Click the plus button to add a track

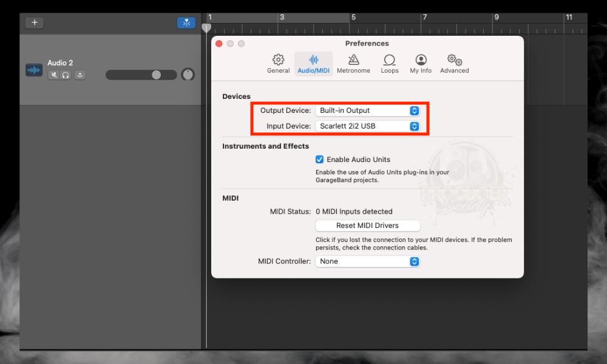tap(35, 22)
